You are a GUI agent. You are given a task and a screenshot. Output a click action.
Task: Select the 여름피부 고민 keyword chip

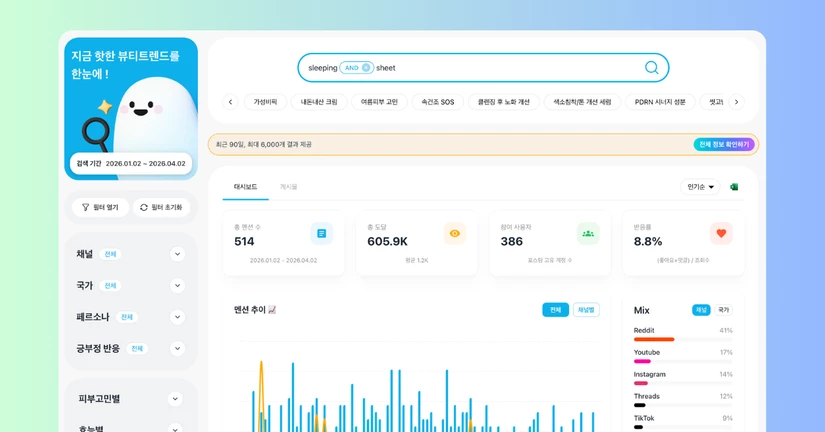point(379,102)
